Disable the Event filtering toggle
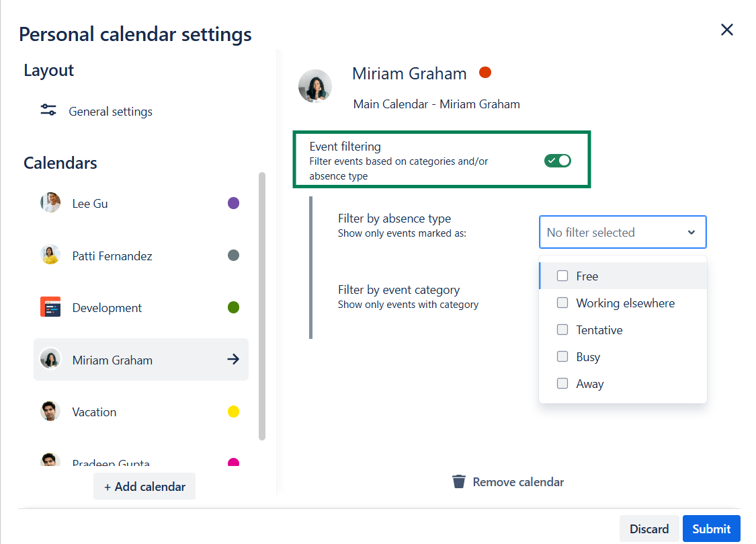Viewport: 756px width, 544px height. 557,160
